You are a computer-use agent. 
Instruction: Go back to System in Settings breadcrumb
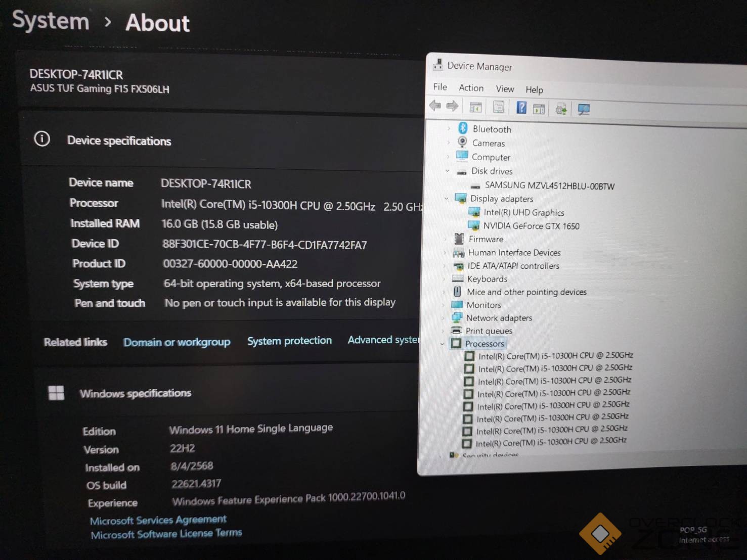point(51,21)
